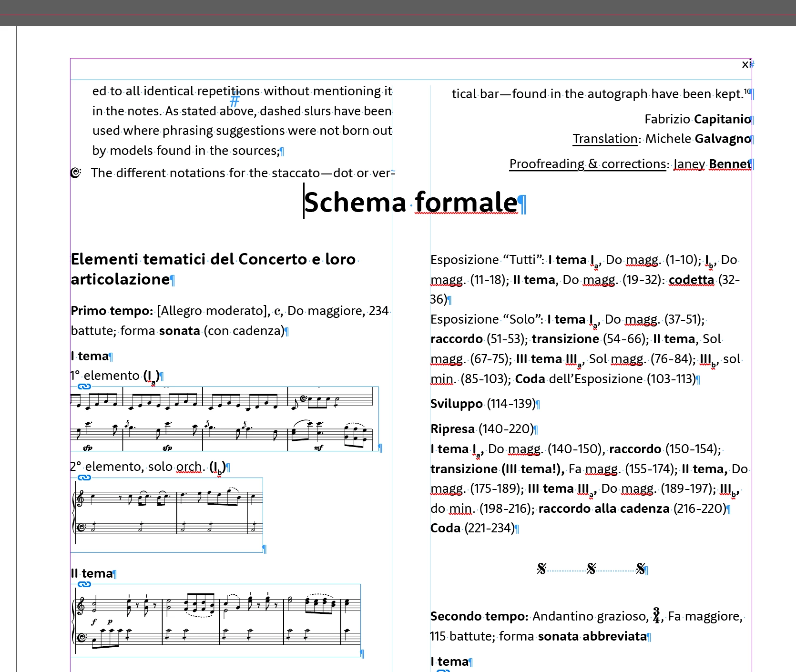
Task: Click the "Ripresa (140-220)" line
Action: pyautogui.click(x=482, y=429)
